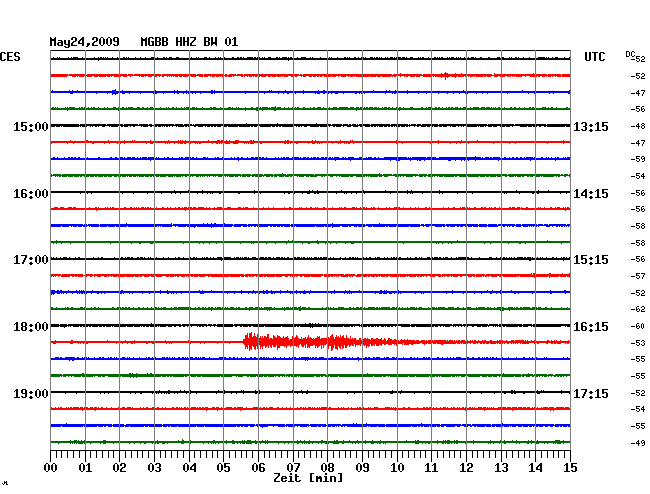
Task: Click the 06 minute axis label
Action: 258,467
